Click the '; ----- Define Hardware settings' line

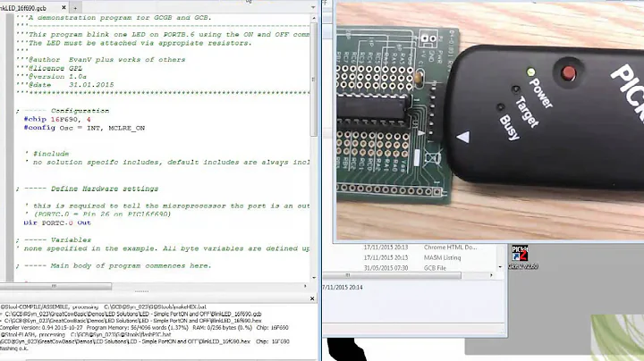click(87, 189)
